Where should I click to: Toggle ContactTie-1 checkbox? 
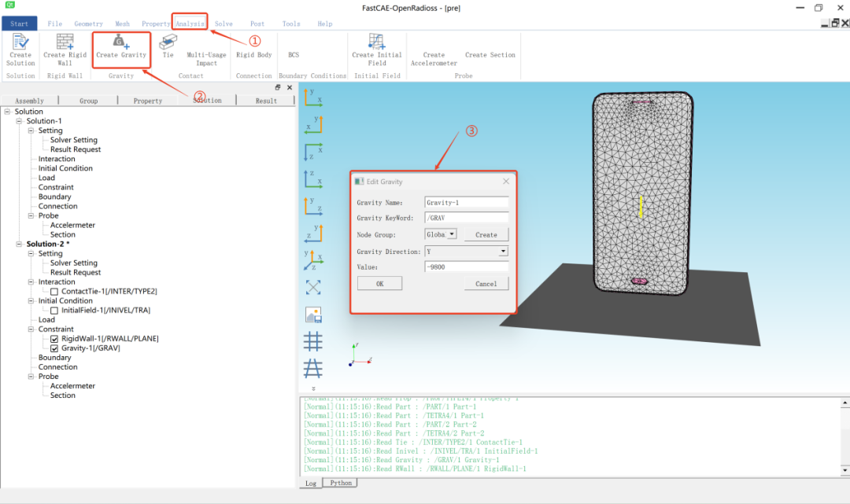coord(54,292)
